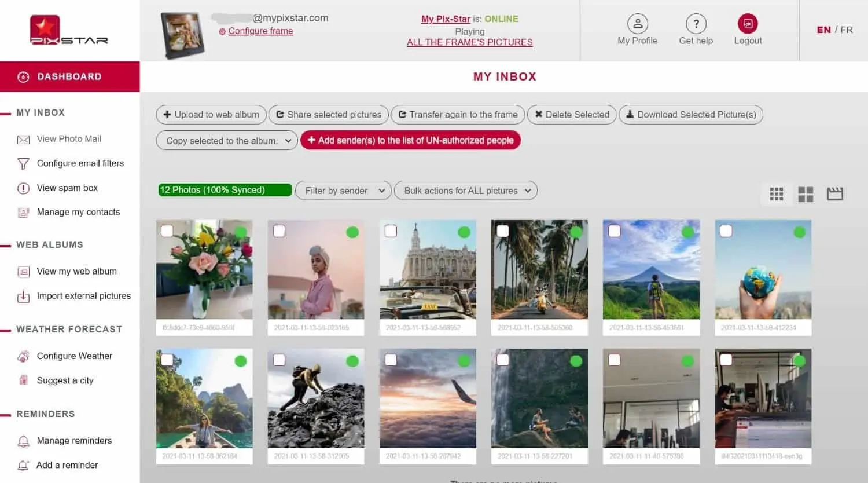Click the email filter funnel icon
868x483 pixels.
tap(23, 164)
